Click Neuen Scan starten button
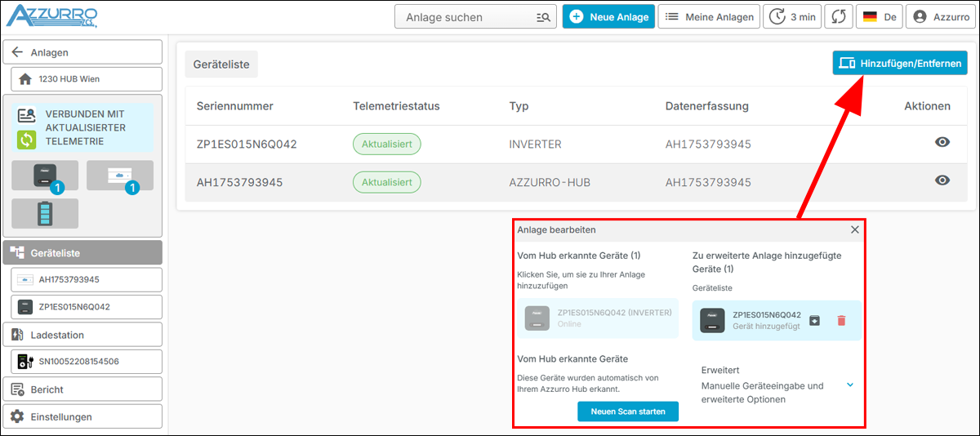Image resolution: width=980 pixels, height=436 pixels. (627, 412)
